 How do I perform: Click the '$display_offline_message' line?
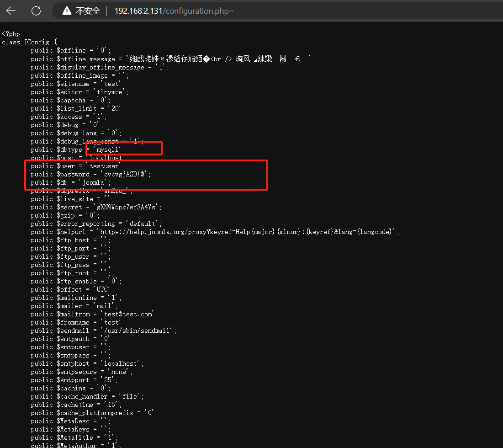coord(100,67)
